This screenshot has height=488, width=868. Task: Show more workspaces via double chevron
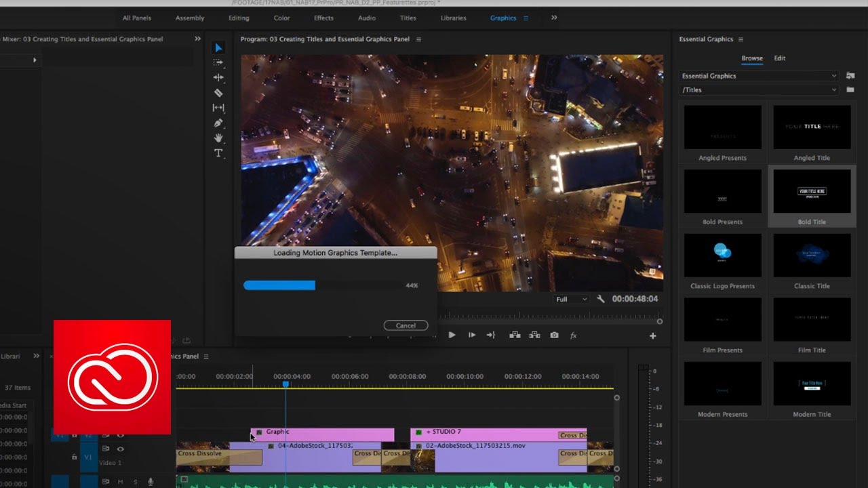click(x=554, y=18)
